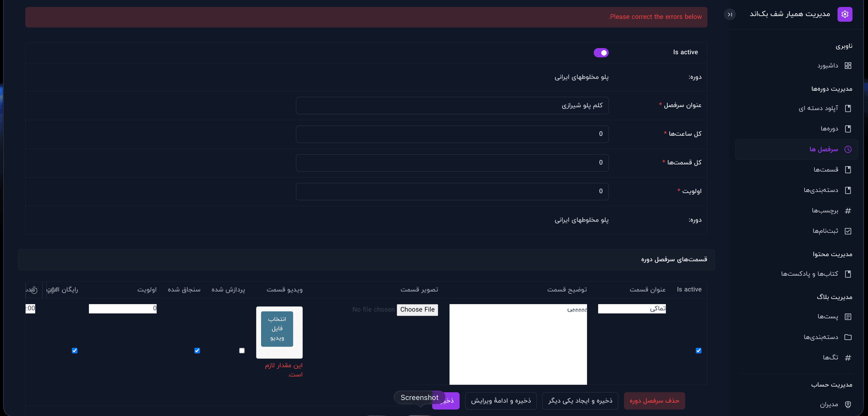Click the مدیران shield icon

click(x=848, y=405)
